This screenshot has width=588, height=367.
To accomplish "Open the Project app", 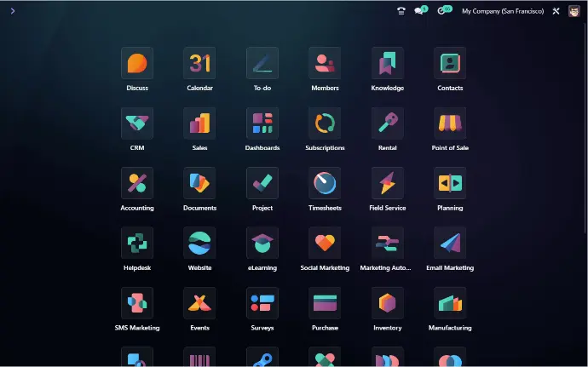I will (262, 183).
